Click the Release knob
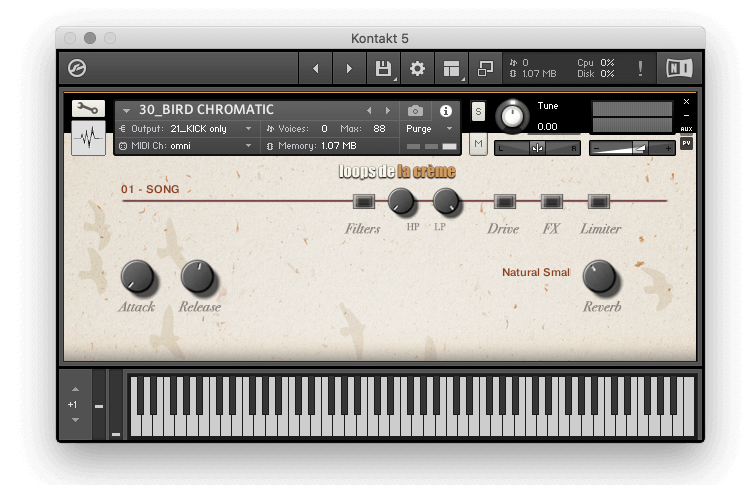Image resolution: width=745 pixels, height=485 pixels. tap(197, 276)
